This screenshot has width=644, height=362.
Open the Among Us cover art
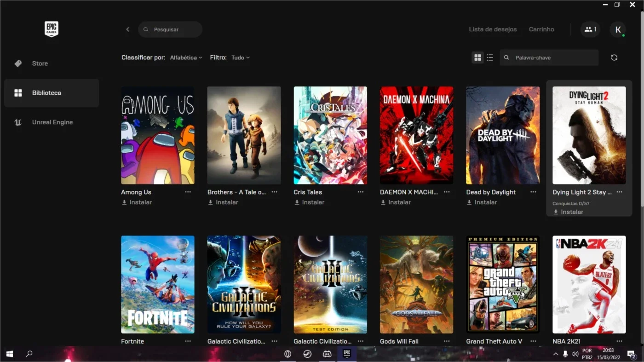point(158,135)
